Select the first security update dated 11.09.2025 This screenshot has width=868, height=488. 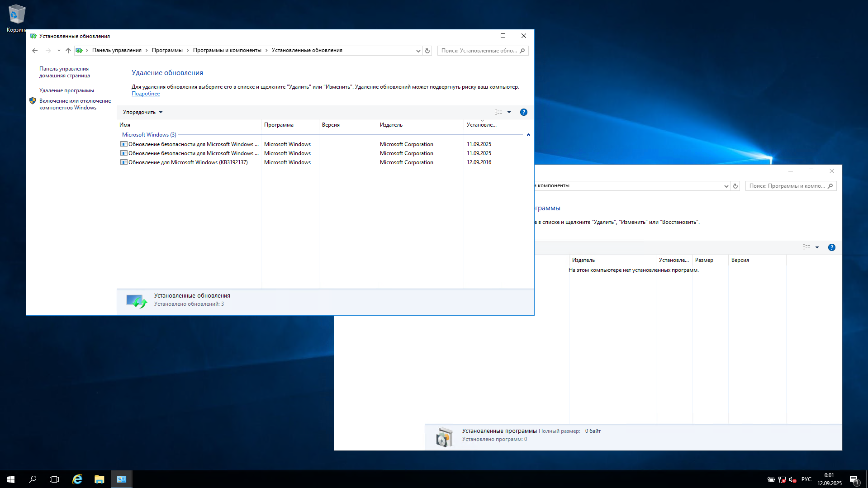308,144
